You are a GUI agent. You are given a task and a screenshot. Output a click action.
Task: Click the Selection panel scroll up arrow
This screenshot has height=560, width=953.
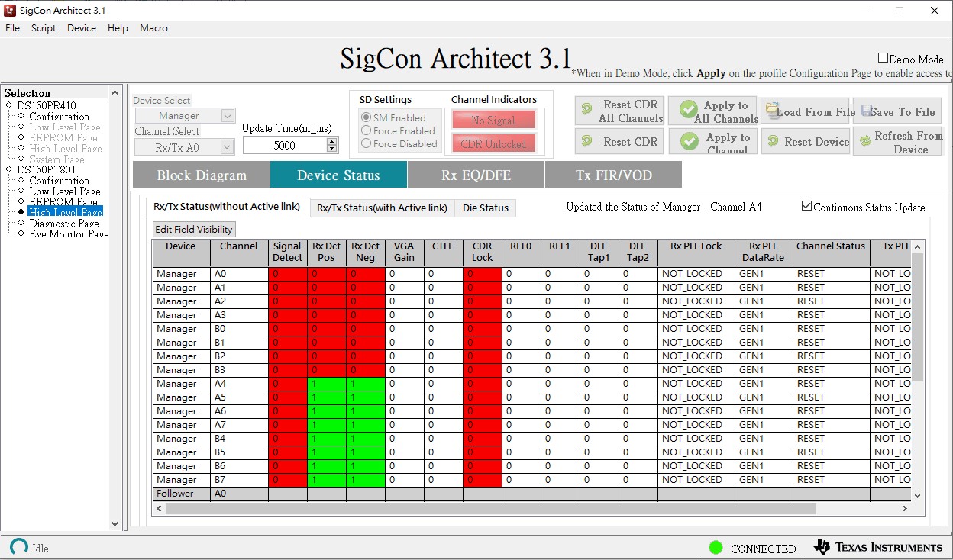click(115, 92)
